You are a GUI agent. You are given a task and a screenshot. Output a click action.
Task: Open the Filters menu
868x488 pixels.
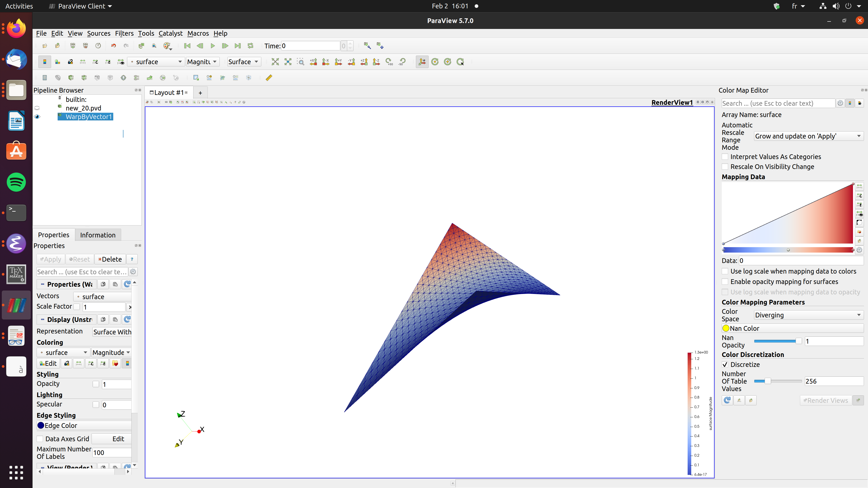124,33
